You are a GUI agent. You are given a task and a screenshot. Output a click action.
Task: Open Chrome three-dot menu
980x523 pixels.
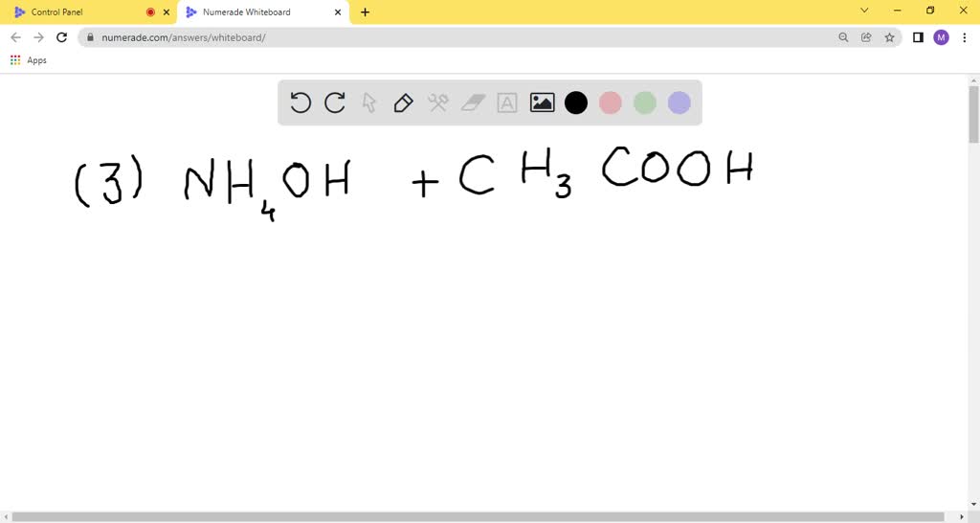point(965,37)
